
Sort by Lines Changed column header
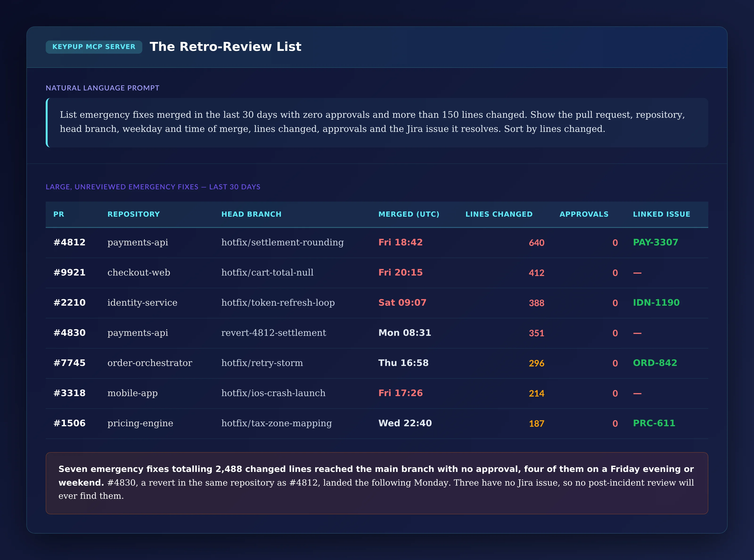click(x=499, y=214)
